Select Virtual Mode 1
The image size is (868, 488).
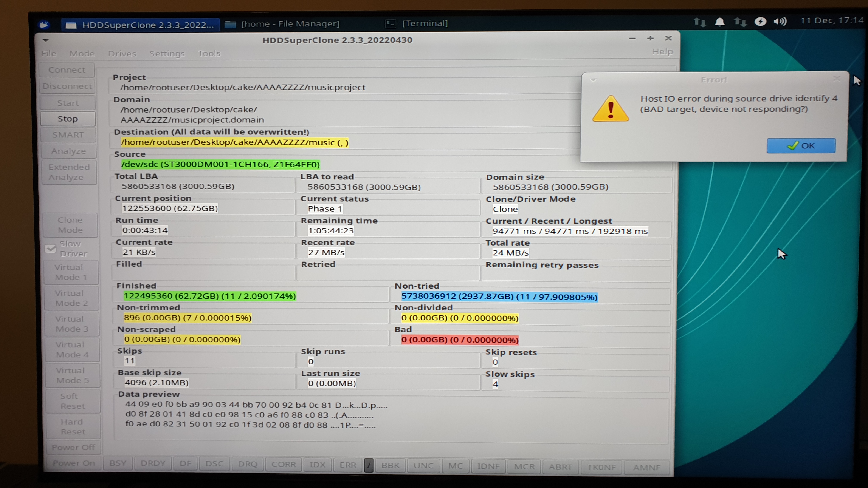[x=71, y=272]
